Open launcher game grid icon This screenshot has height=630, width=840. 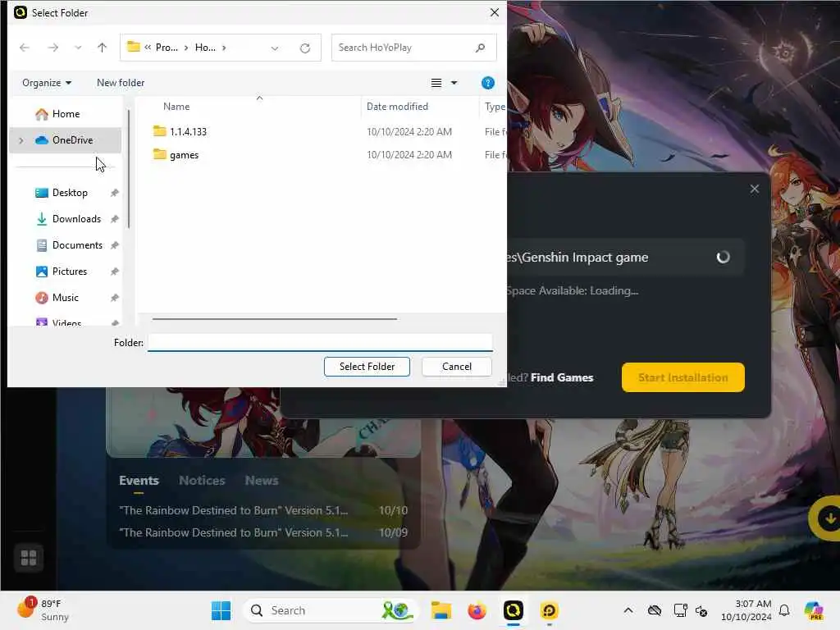29,558
